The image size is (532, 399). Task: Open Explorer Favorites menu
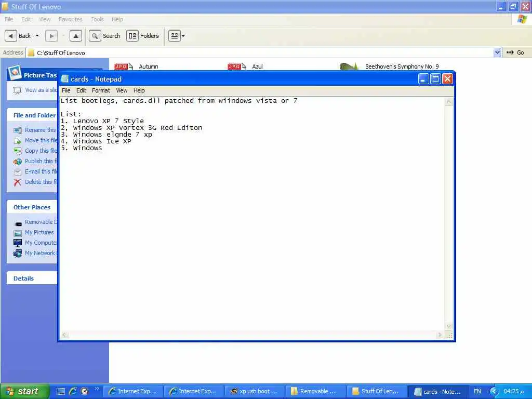[70, 19]
